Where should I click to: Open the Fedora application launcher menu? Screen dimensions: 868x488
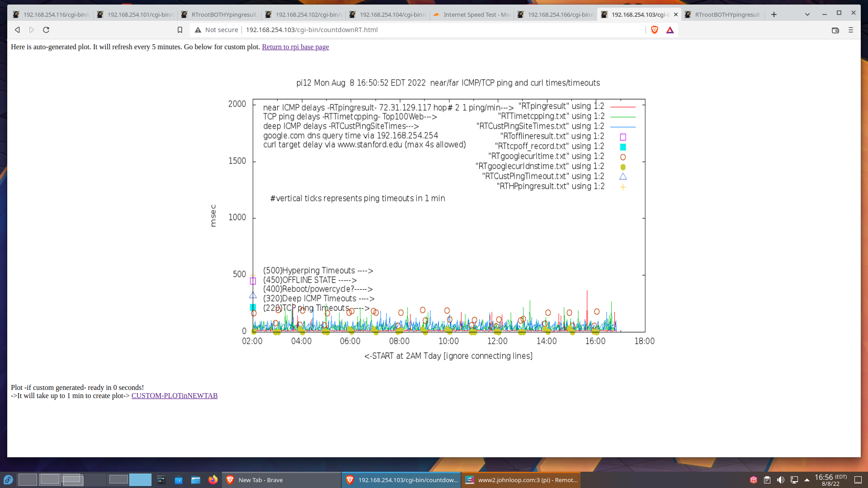[8, 480]
